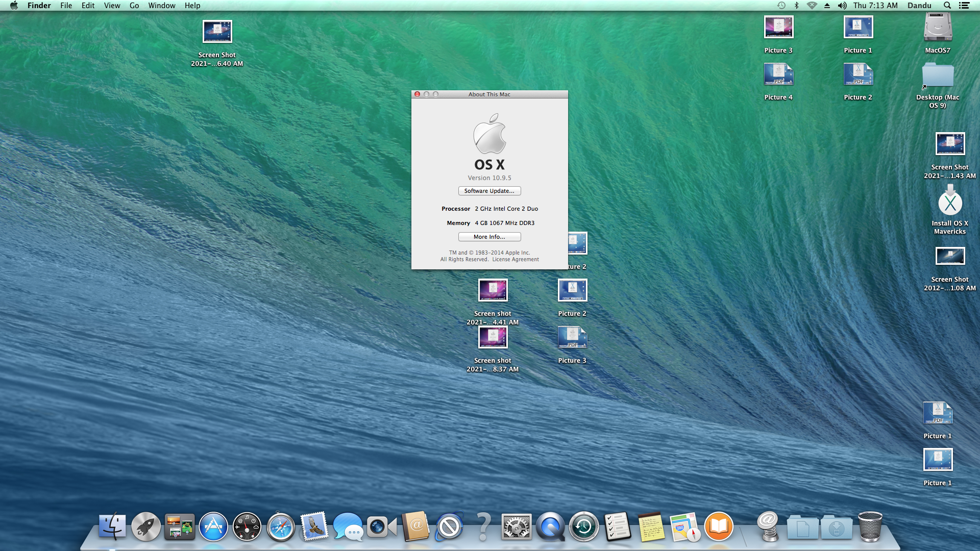This screenshot has height=551, width=980.
Task: Open the volume control in menu bar
Action: click(842, 6)
